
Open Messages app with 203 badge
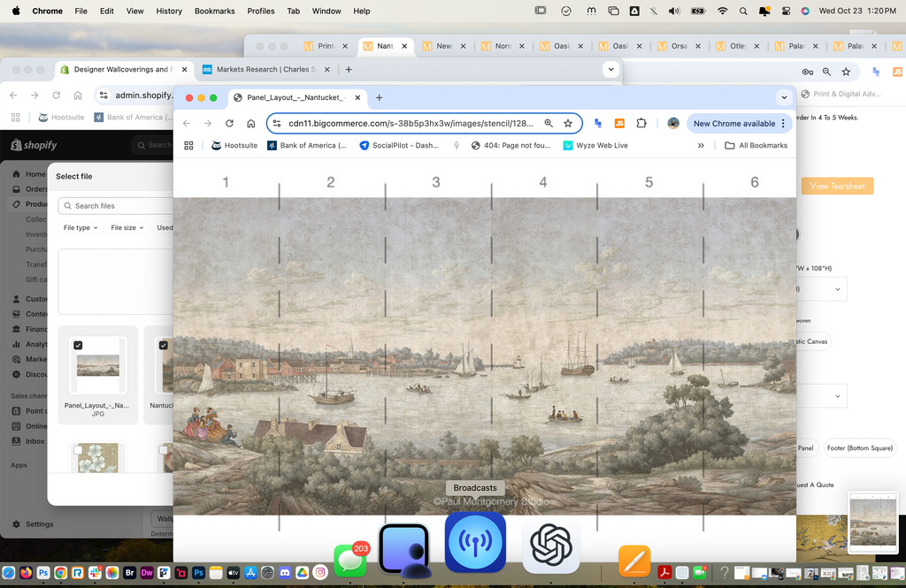[x=350, y=561]
